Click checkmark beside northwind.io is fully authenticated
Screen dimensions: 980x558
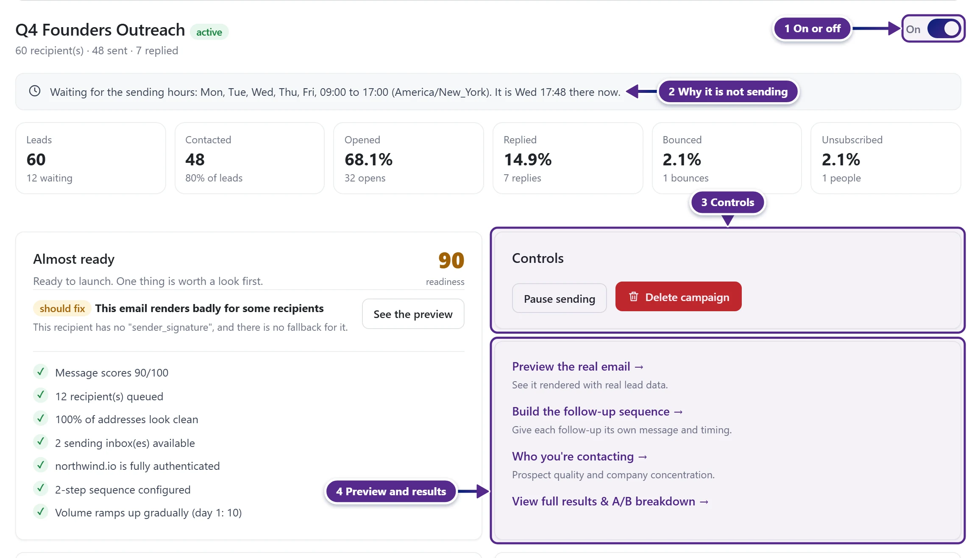pos(41,465)
